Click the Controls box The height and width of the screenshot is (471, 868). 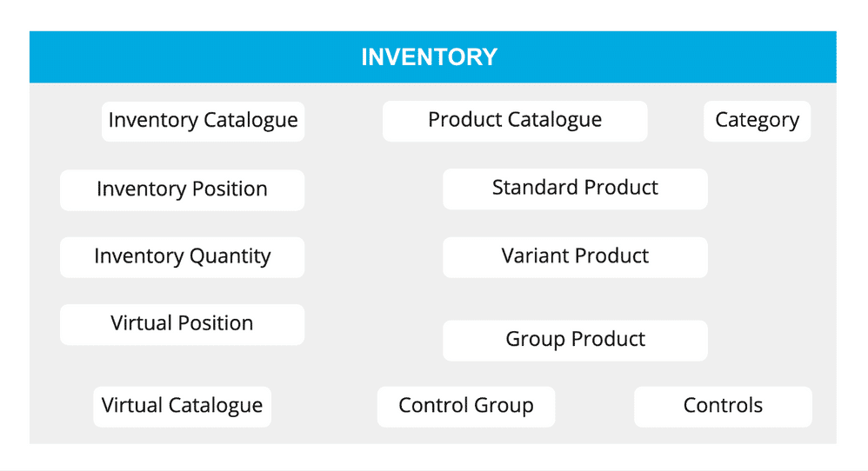(x=723, y=406)
